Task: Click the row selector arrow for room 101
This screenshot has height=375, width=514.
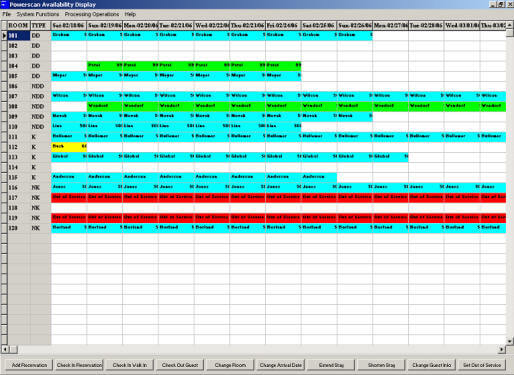Action: (4, 36)
